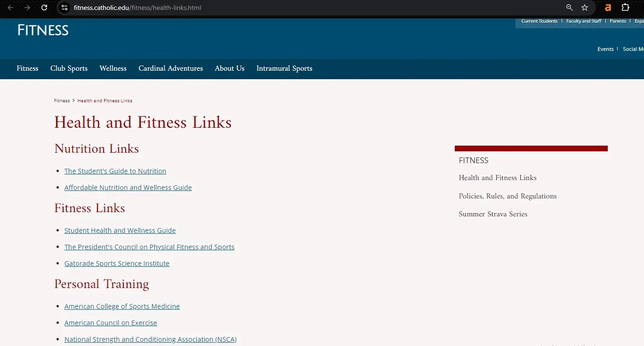
Task: Click the address bar URL field
Action: click(282, 8)
